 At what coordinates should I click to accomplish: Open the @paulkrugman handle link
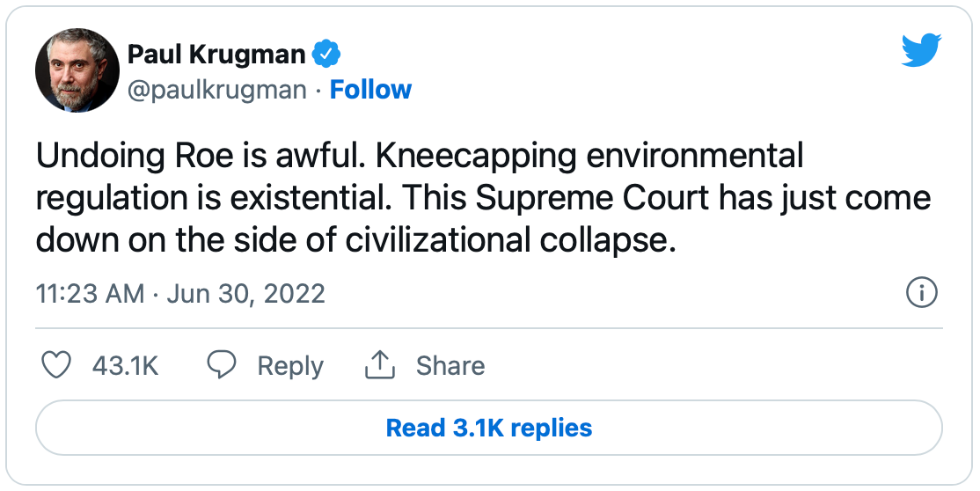coord(217,90)
